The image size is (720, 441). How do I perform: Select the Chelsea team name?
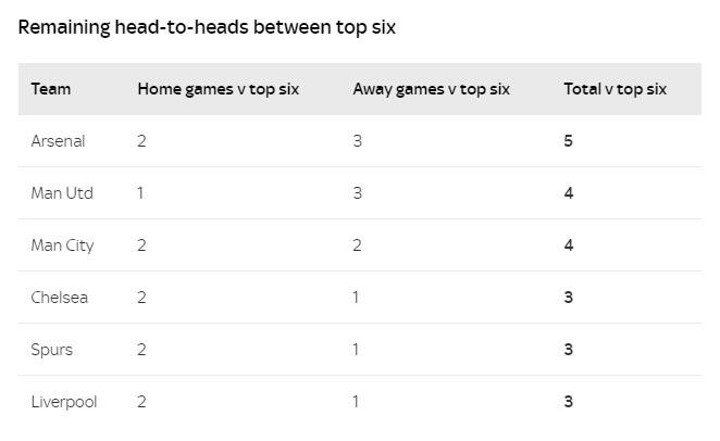click(x=59, y=297)
